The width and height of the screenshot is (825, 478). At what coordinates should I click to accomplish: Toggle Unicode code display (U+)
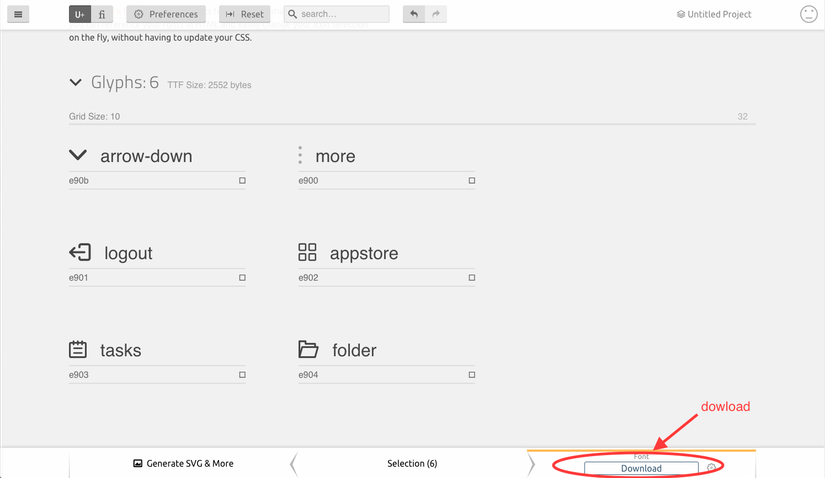[x=79, y=14]
